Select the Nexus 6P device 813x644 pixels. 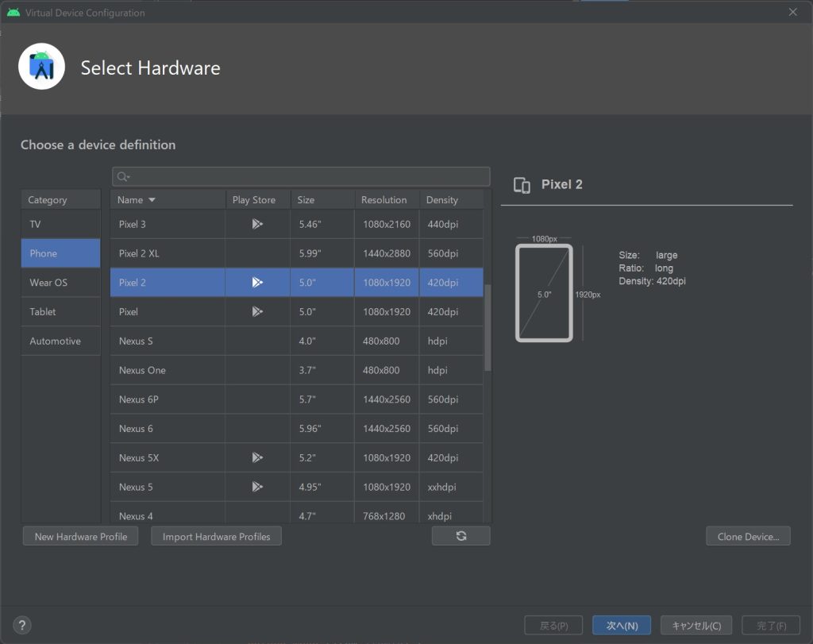[x=297, y=399]
